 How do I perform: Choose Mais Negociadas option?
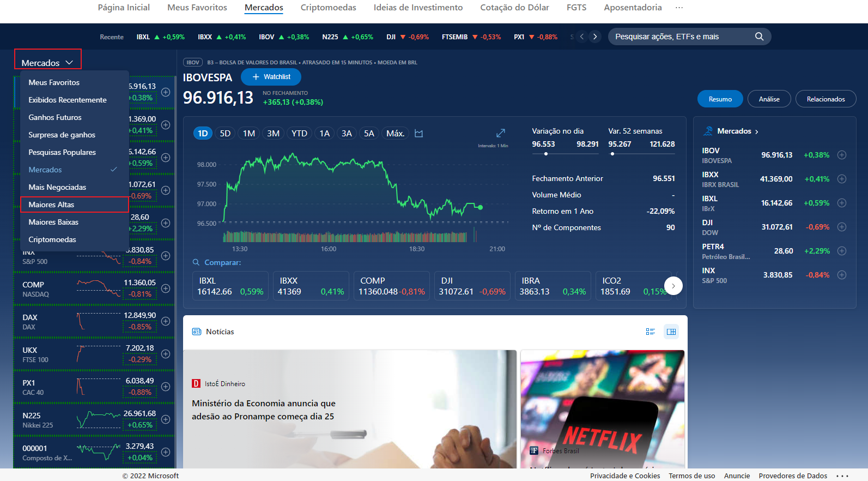click(74, 187)
